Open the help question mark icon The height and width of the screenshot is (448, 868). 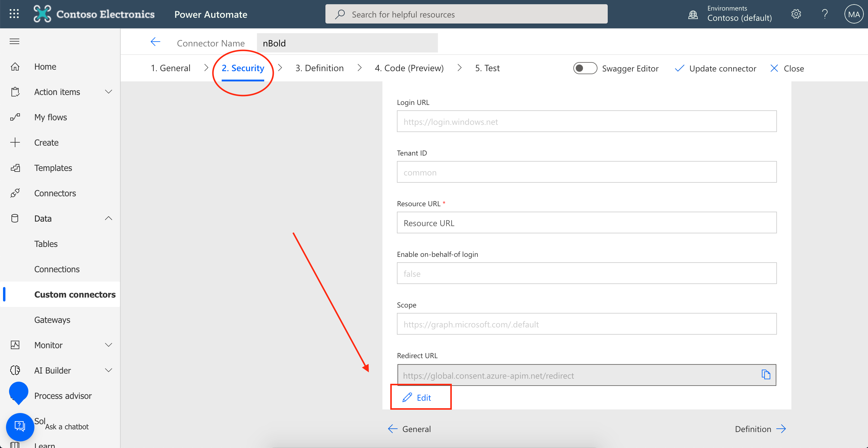click(825, 14)
